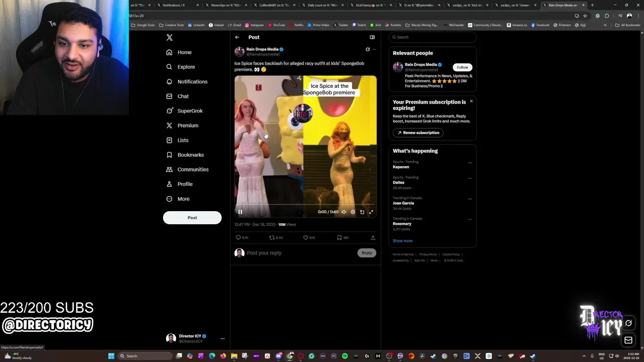Enter video fullscreen mode
644x362 pixels.
[x=371, y=212]
